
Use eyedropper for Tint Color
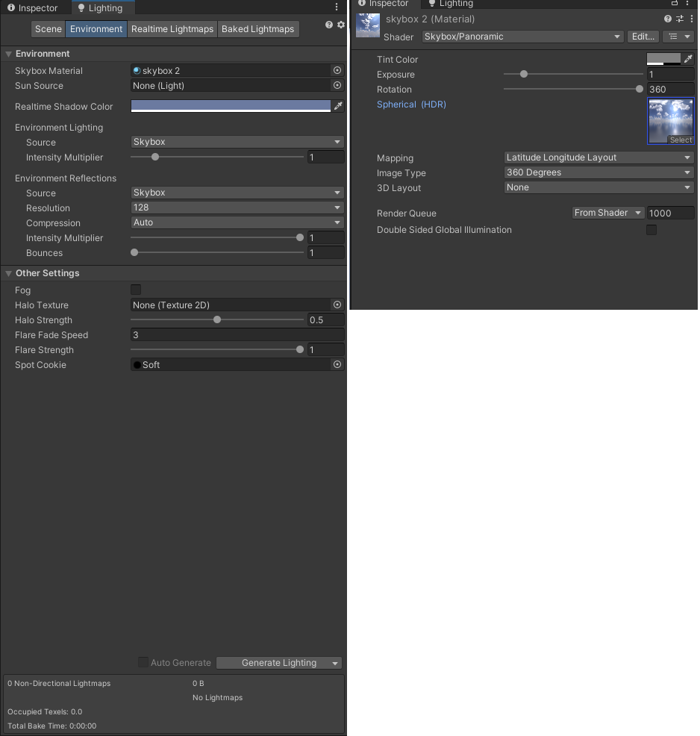pos(688,59)
